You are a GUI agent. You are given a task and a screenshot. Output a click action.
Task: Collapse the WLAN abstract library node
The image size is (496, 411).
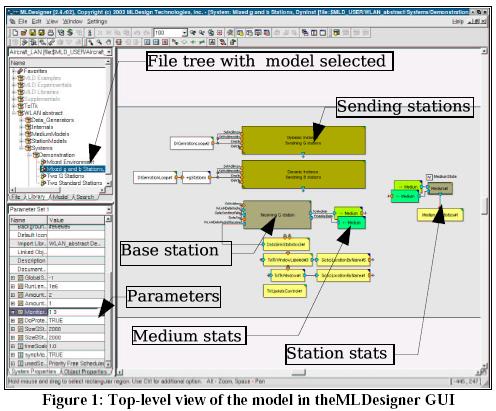pos(14,113)
